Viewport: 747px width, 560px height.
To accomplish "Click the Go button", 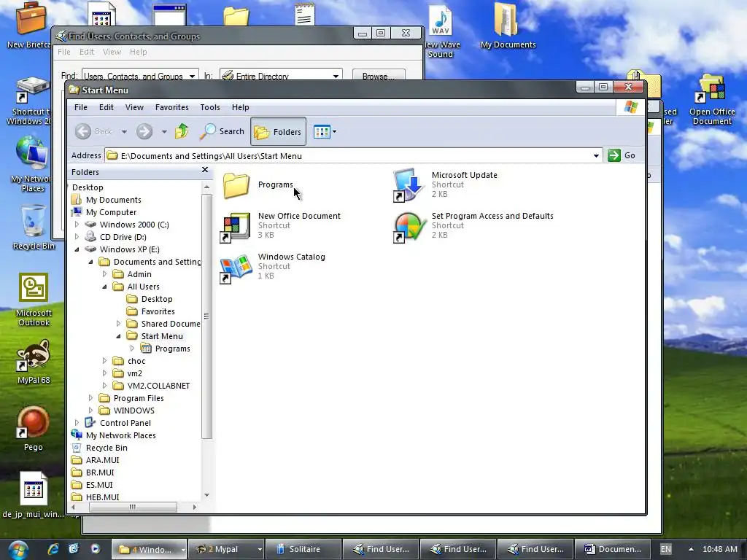I will click(622, 155).
